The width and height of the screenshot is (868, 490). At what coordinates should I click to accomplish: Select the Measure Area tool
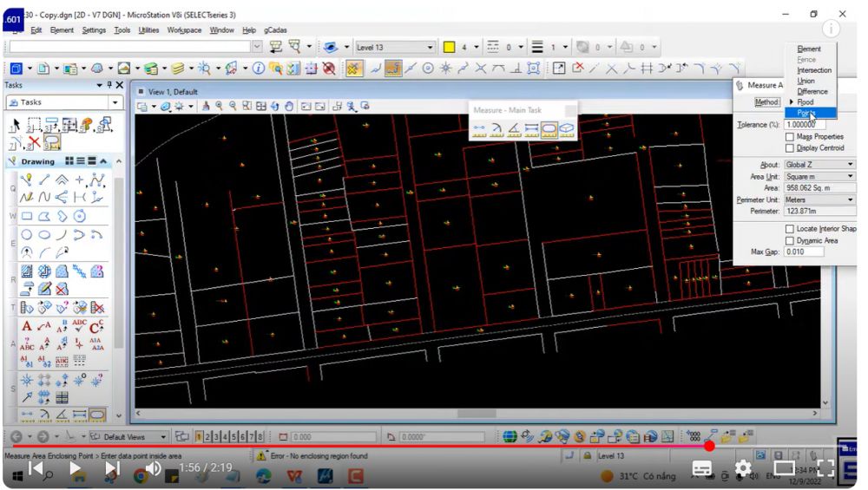point(549,130)
